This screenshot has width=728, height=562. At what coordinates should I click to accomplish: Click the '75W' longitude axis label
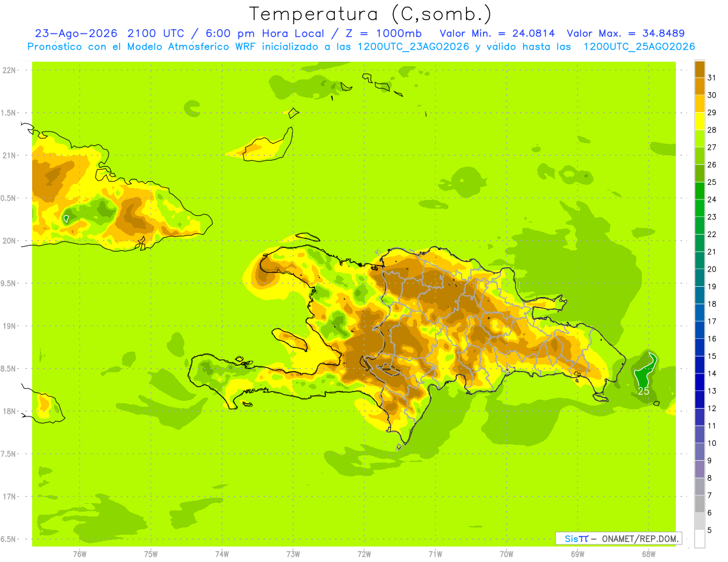tap(151, 554)
